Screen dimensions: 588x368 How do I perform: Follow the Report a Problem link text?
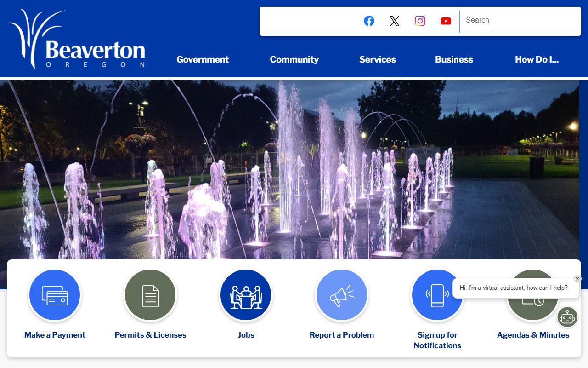tap(342, 335)
